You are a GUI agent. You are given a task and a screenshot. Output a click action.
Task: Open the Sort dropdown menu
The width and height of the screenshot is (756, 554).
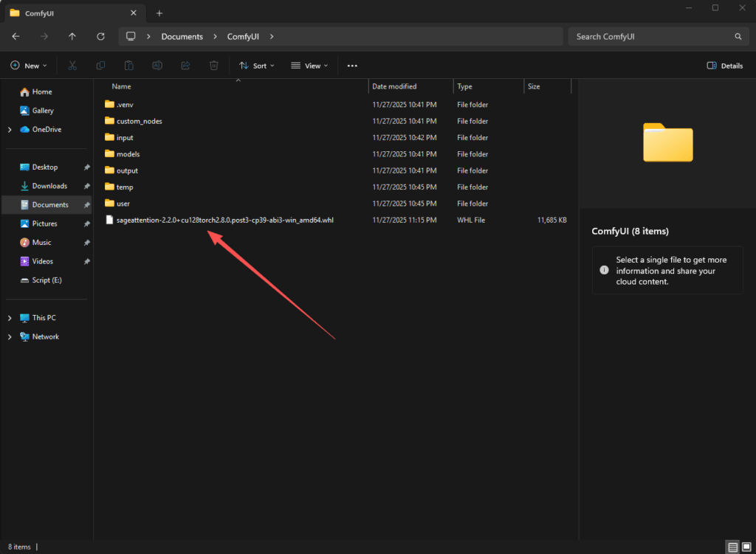(x=256, y=66)
